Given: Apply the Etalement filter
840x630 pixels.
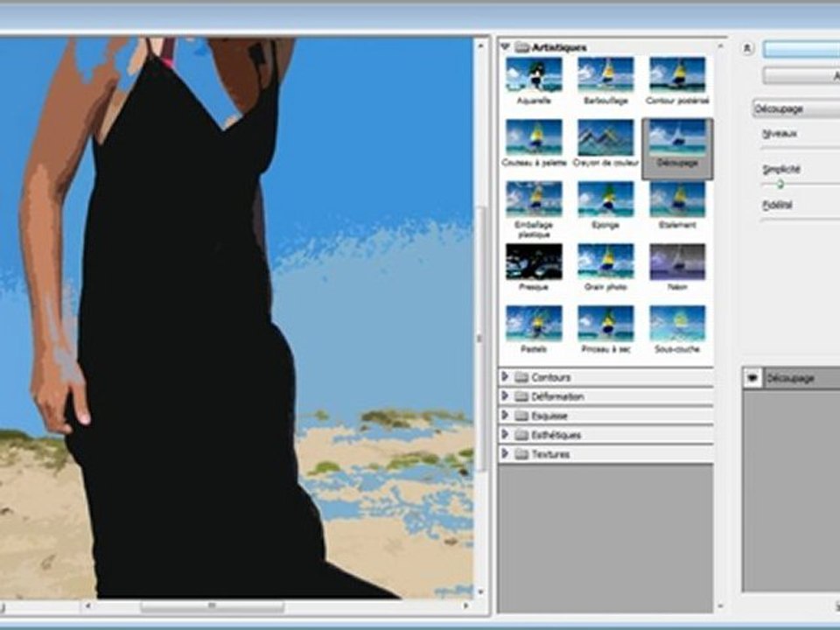Looking at the screenshot, I should pos(677,199).
